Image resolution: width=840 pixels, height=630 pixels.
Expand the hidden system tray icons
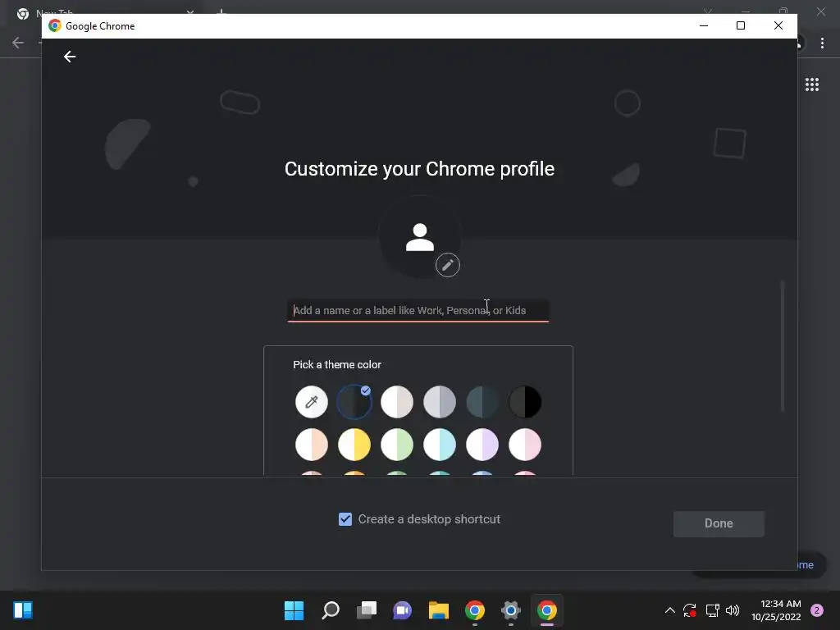pyautogui.click(x=669, y=610)
